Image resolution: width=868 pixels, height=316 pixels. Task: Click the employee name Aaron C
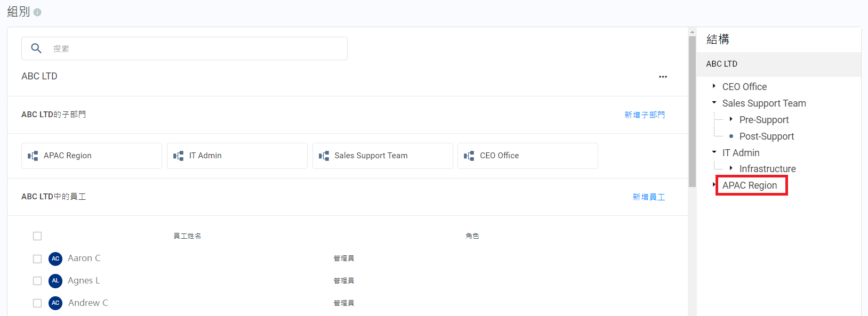click(84, 258)
